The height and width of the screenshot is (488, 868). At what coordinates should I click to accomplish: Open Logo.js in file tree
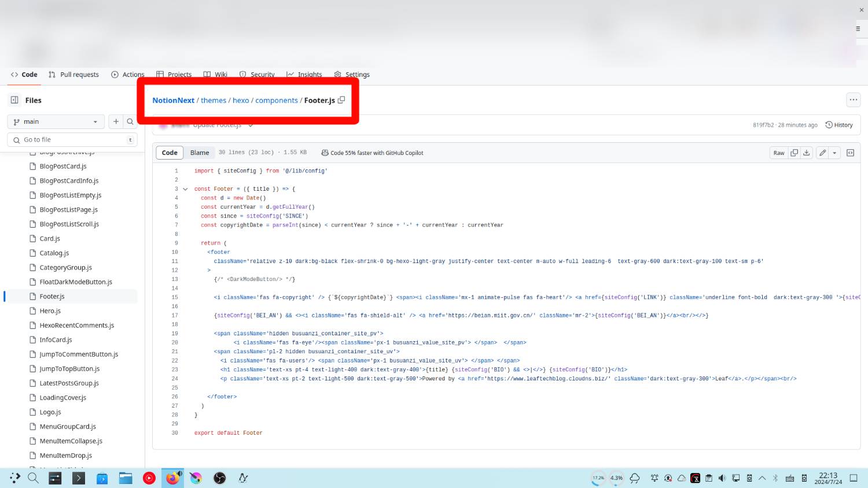pos(50,412)
